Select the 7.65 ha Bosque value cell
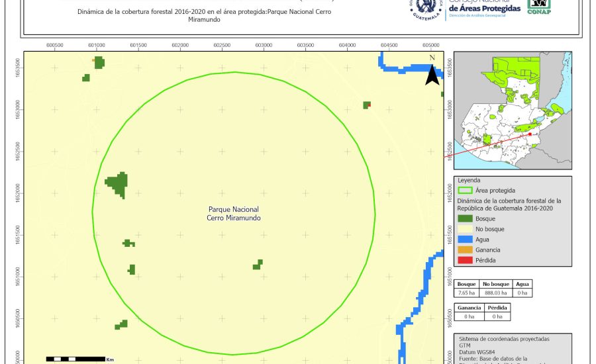596x364 pixels. [466, 293]
